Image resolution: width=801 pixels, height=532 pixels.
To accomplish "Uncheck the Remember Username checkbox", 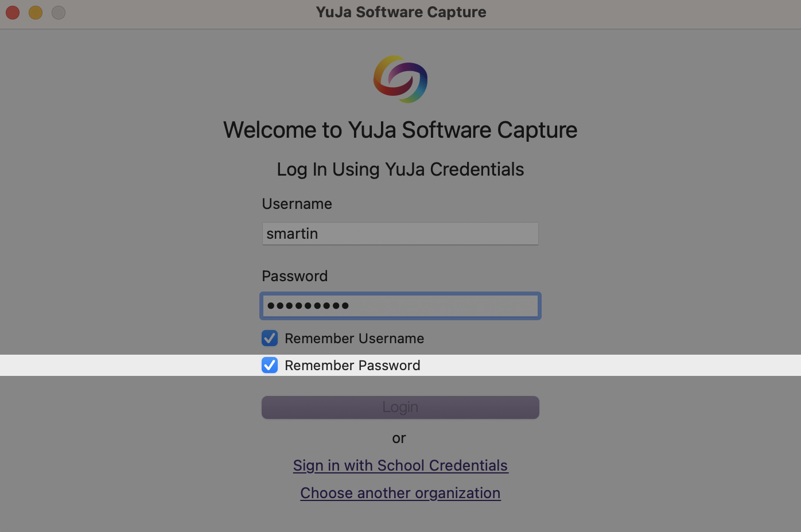I will [269, 338].
